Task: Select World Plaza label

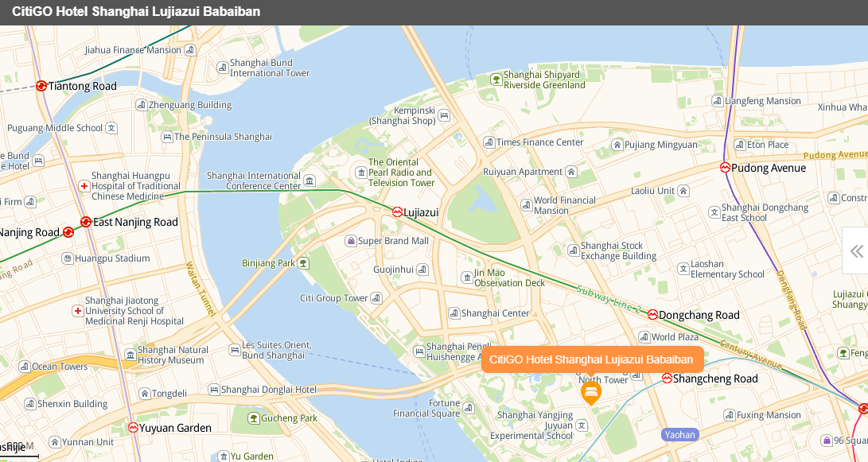Action: pyautogui.click(x=675, y=337)
